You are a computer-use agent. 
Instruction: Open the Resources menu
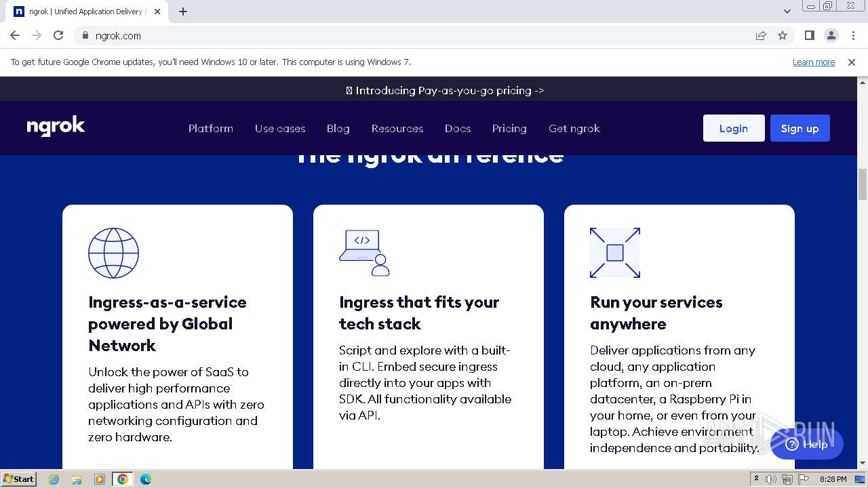pyautogui.click(x=397, y=128)
